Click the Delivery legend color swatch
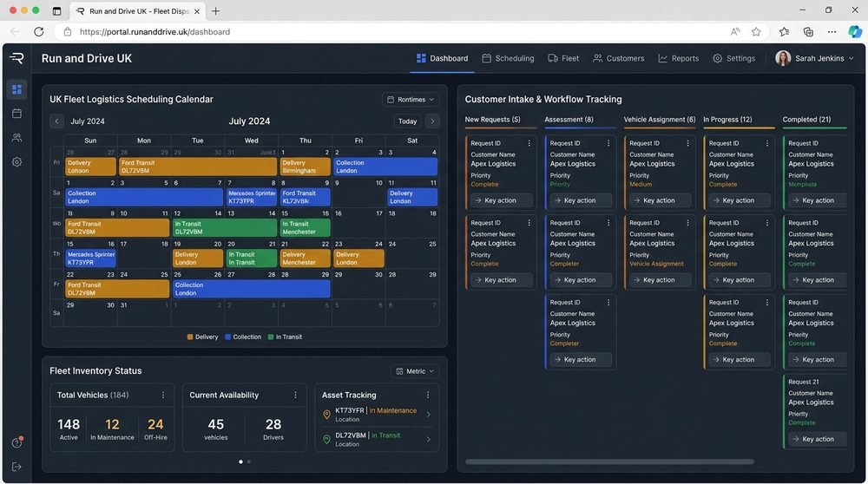This screenshot has height=484, width=868. [x=190, y=337]
